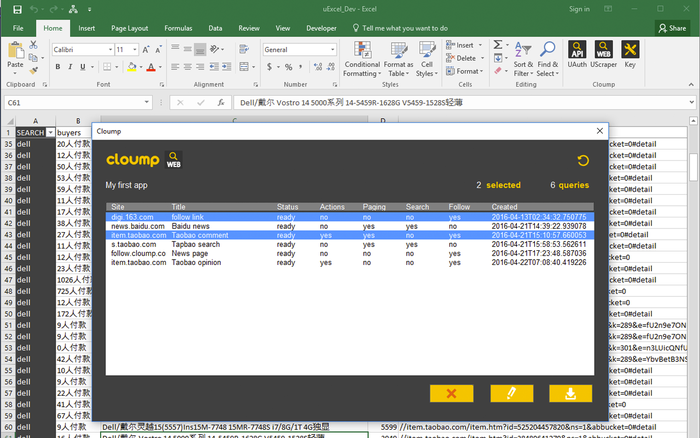Click the Clear eraser icon

pyautogui.click(x=498, y=71)
